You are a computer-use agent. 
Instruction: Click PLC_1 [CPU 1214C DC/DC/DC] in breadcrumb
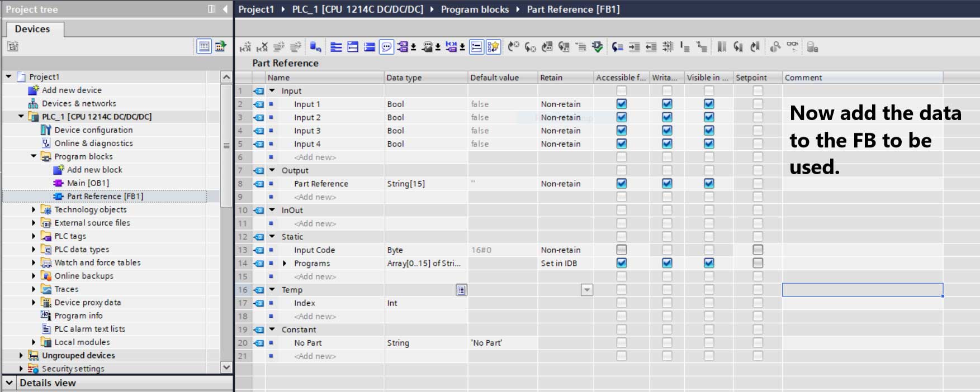click(358, 9)
